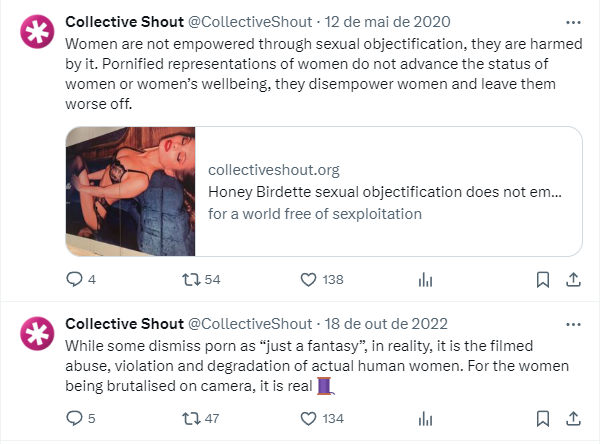Screen dimensions: 604x444
Task: View analytics for the first tweet
Action: tap(426, 280)
